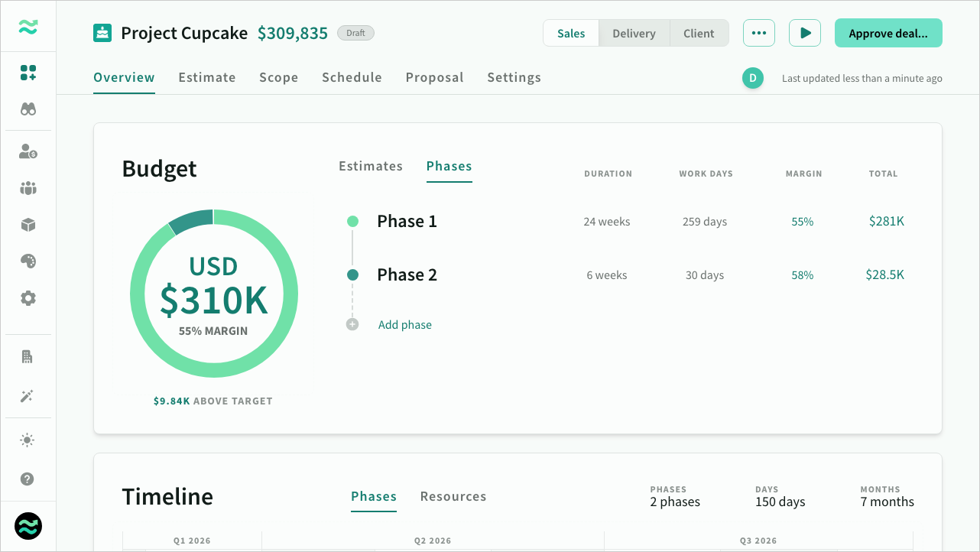Switch to the Estimate tab

[206, 77]
